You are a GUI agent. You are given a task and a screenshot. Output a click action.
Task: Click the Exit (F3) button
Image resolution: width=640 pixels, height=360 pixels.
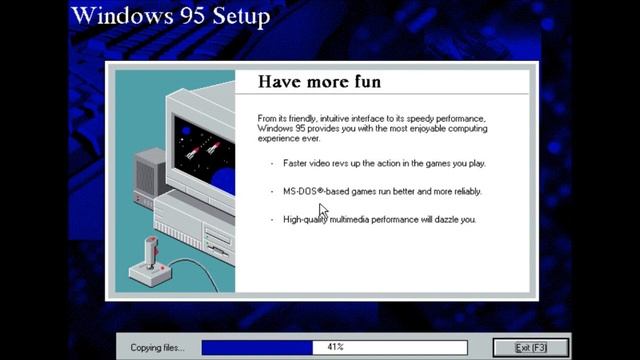coord(531,348)
